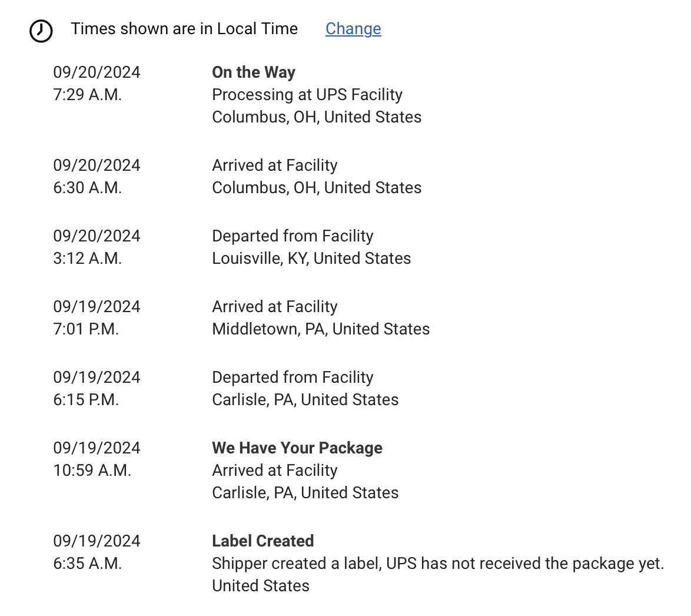Click the 6:15 P.M. timestamp
The height and width of the screenshot is (616, 691).
pyautogui.click(x=86, y=399)
